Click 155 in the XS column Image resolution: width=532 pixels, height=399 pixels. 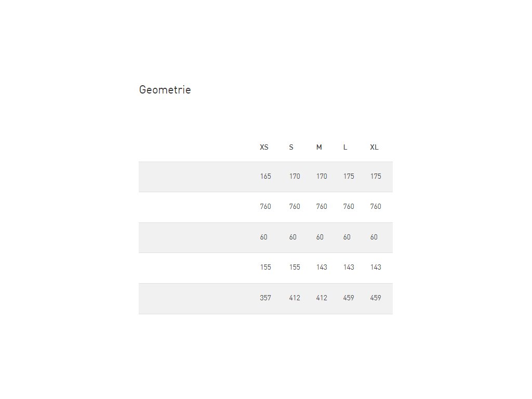coord(265,268)
